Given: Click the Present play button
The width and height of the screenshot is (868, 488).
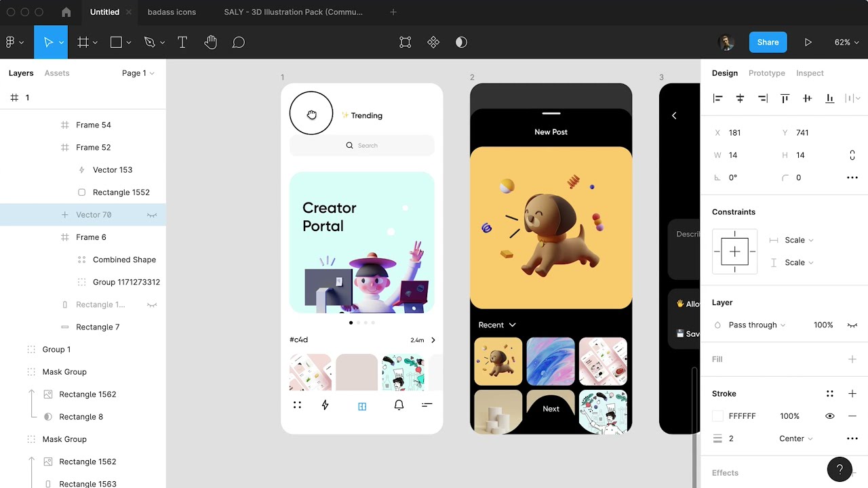Looking at the screenshot, I should (x=808, y=42).
